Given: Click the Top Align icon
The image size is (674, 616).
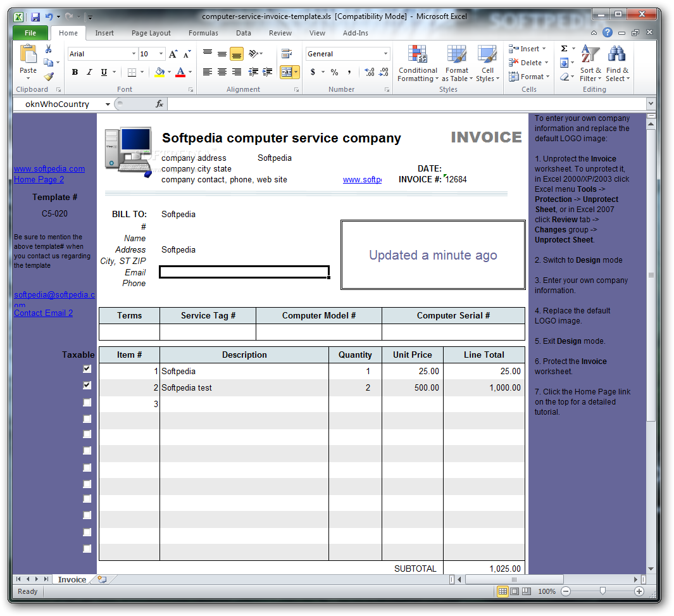Looking at the screenshot, I should [208, 53].
